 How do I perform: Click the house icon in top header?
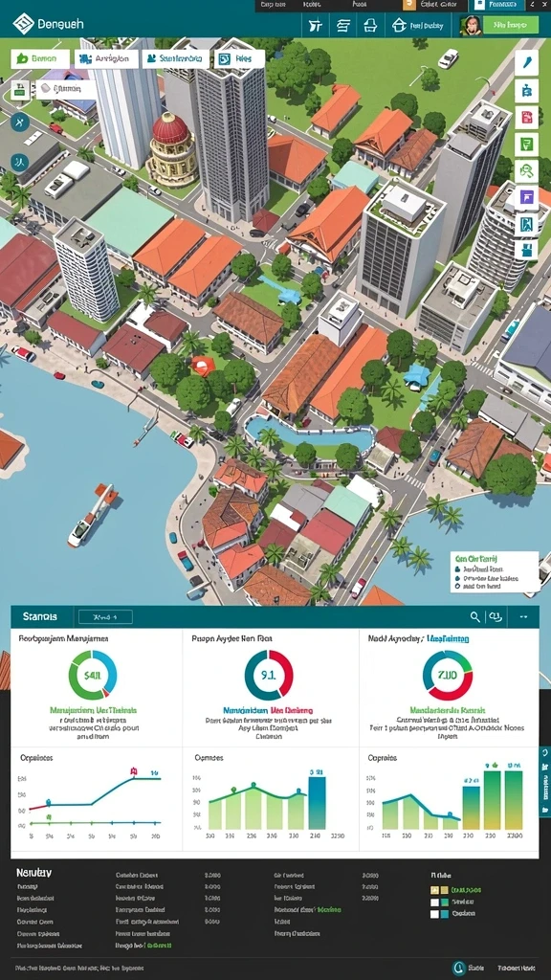398,26
